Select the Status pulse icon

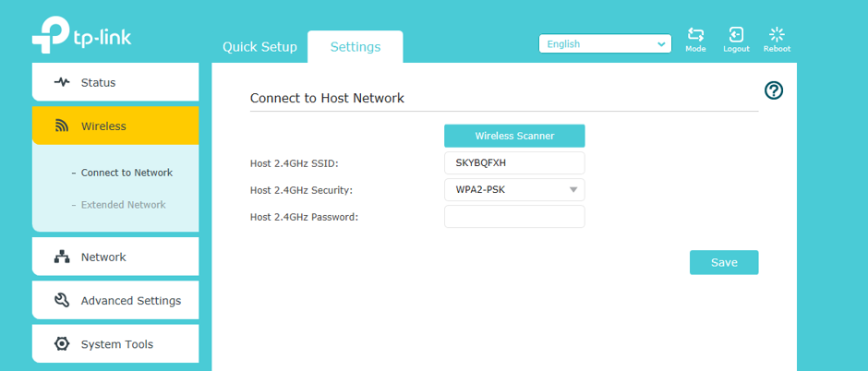pyautogui.click(x=62, y=82)
